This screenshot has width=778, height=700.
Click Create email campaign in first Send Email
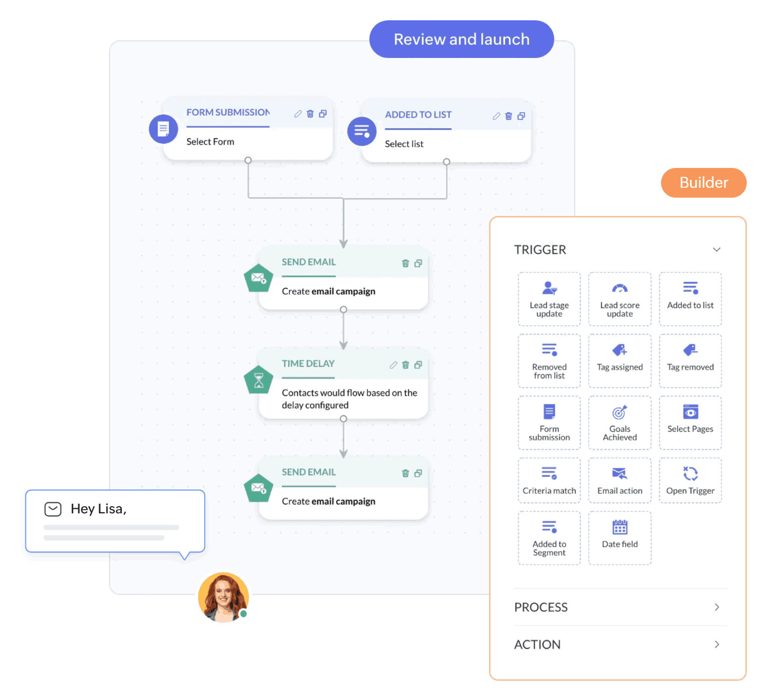point(329,292)
